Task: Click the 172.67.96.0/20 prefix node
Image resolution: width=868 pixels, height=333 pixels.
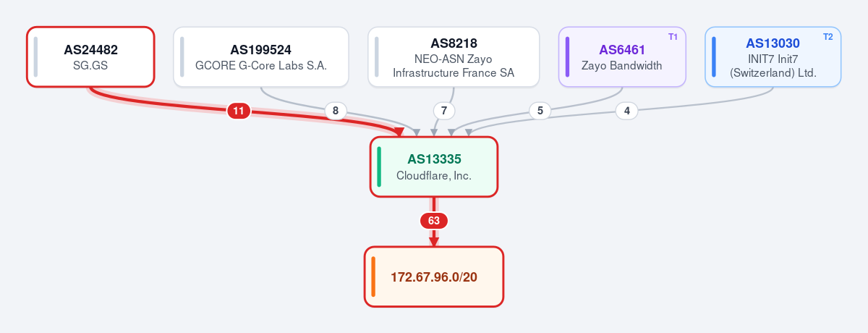Action: 434,277
